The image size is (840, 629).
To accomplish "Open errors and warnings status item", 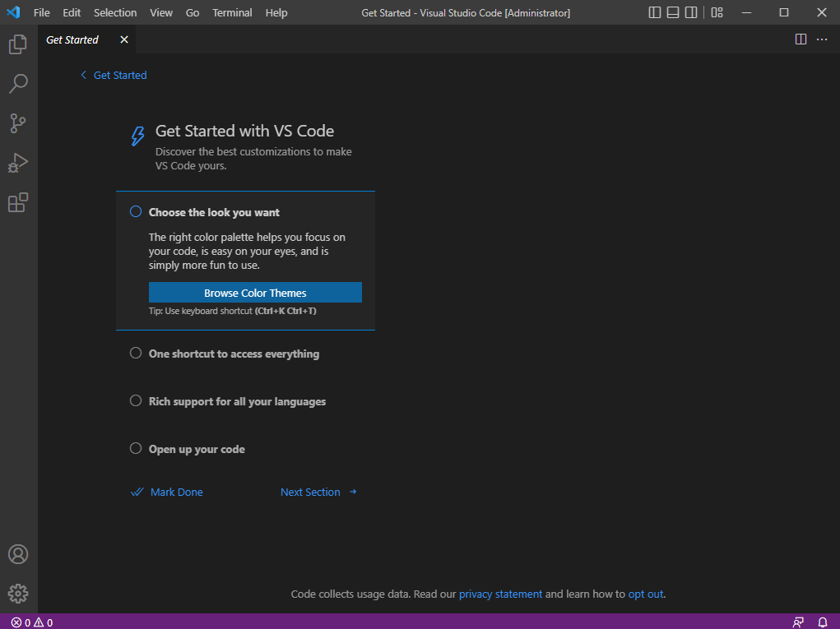I will point(32,622).
